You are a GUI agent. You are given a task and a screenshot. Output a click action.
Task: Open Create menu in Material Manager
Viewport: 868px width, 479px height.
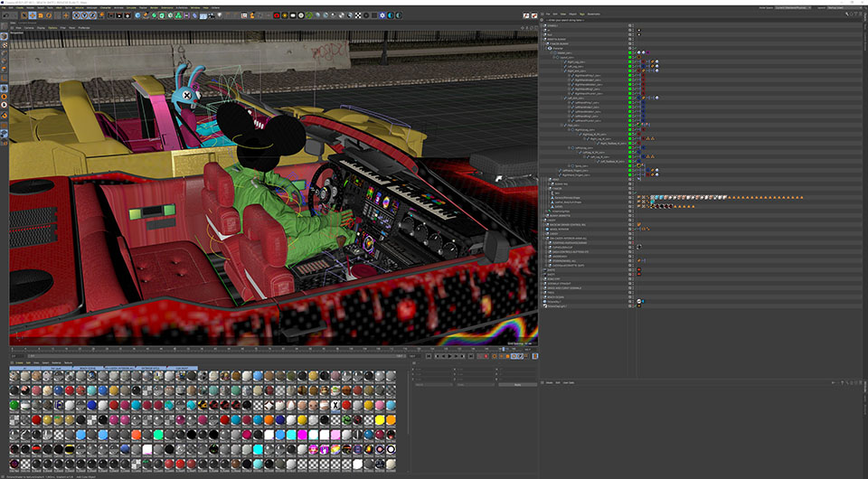click(19, 362)
